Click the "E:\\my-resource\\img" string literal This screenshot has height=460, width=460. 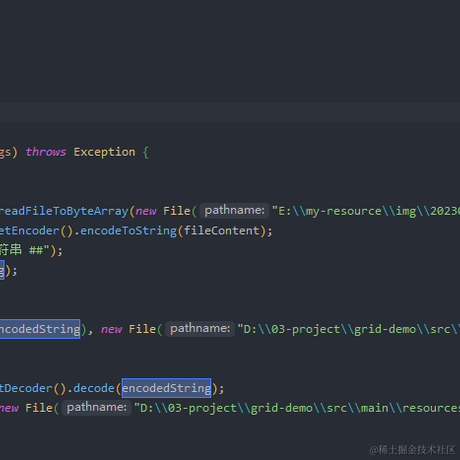coord(366,211)
